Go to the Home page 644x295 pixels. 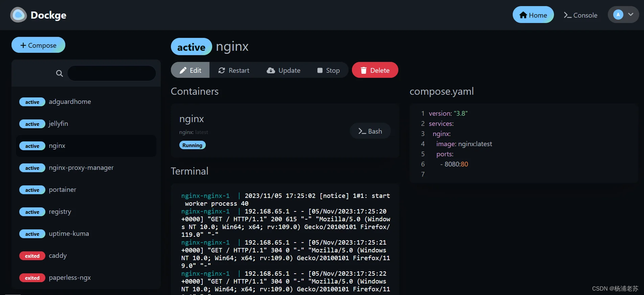click(533, 15)
